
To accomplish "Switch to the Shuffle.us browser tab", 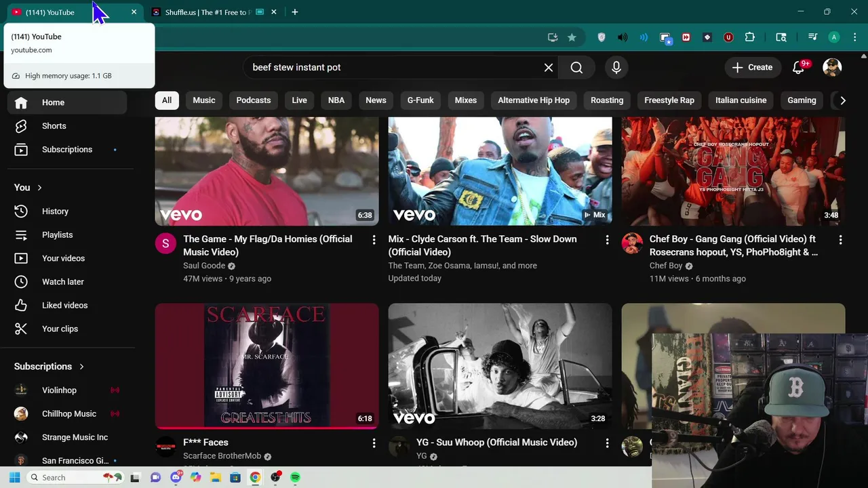I will point(207,12).
